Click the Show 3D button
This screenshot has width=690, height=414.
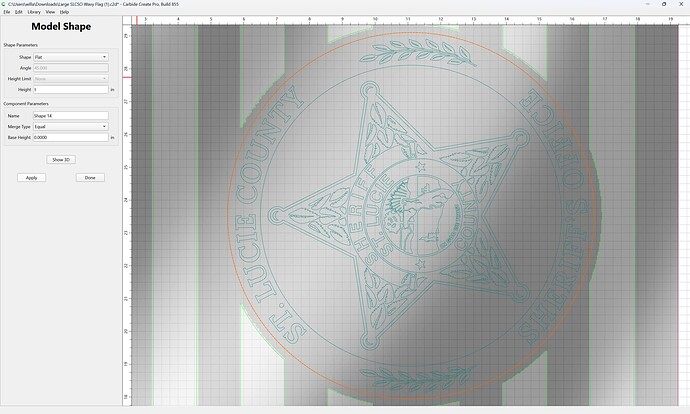pos(61,160)
